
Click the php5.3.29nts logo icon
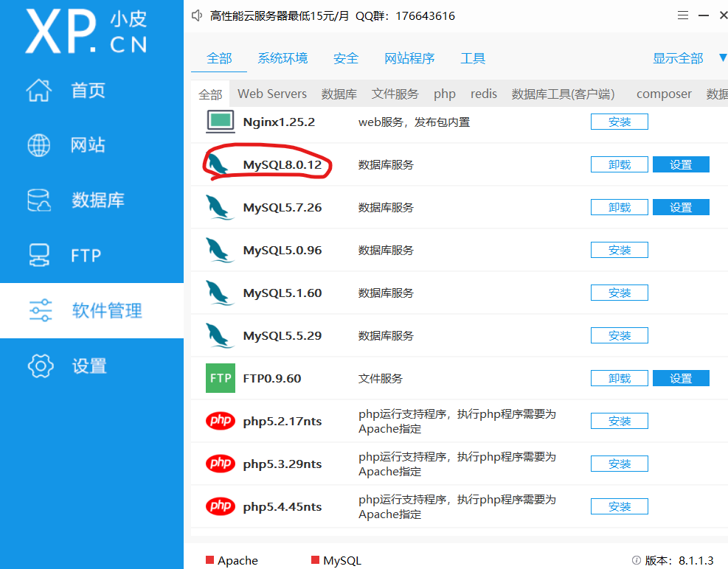pyautogui.click(x=220, y=463)
